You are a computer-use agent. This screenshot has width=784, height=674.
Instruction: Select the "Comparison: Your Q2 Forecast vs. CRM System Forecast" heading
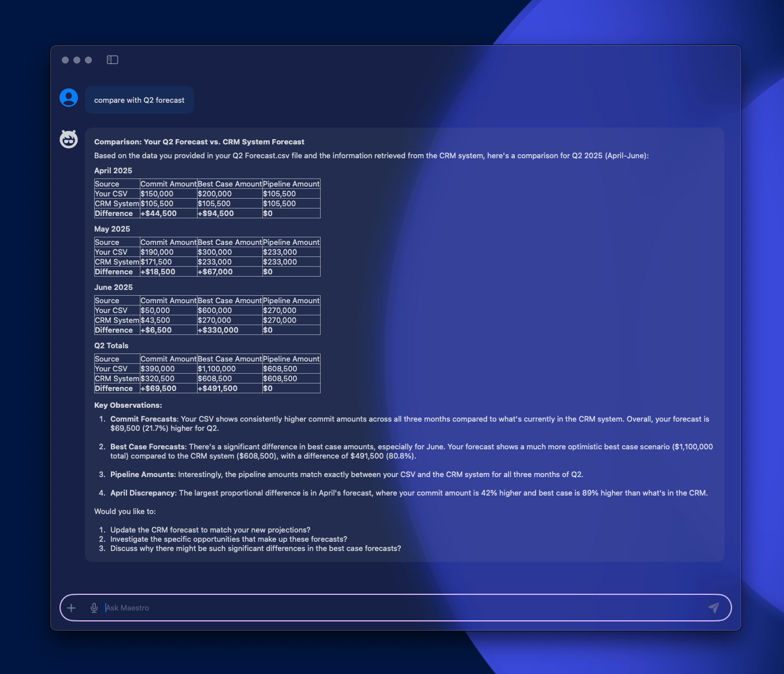(x=199, y=141)
